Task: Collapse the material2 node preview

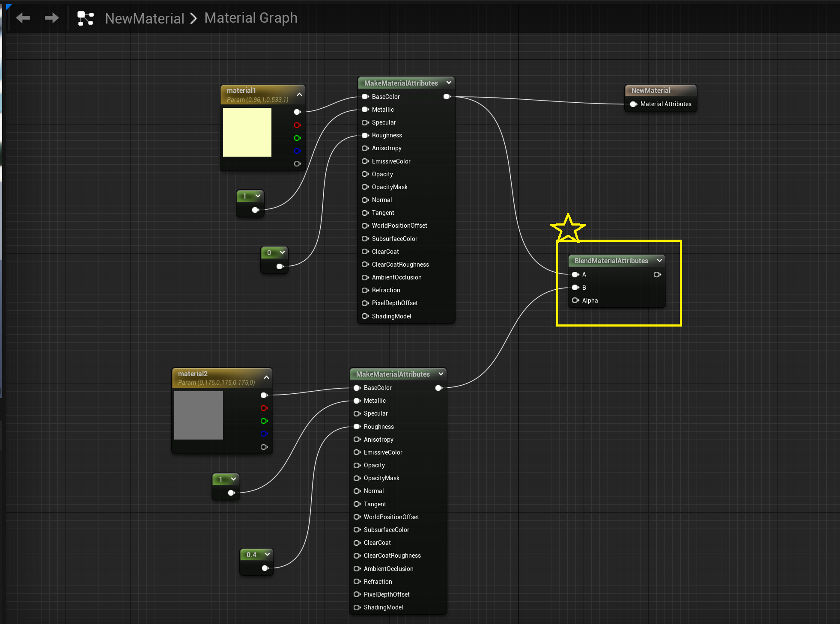Action: point(266,377)
